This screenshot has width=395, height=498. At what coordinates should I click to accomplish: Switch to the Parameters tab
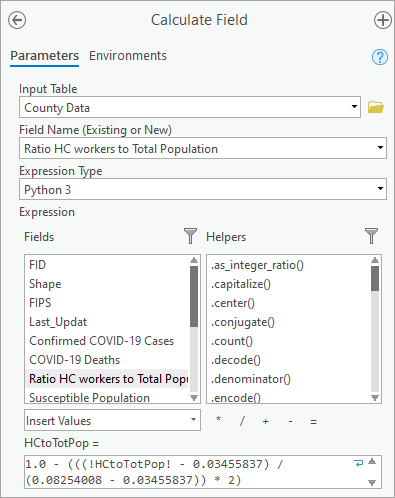click(44, 56)
